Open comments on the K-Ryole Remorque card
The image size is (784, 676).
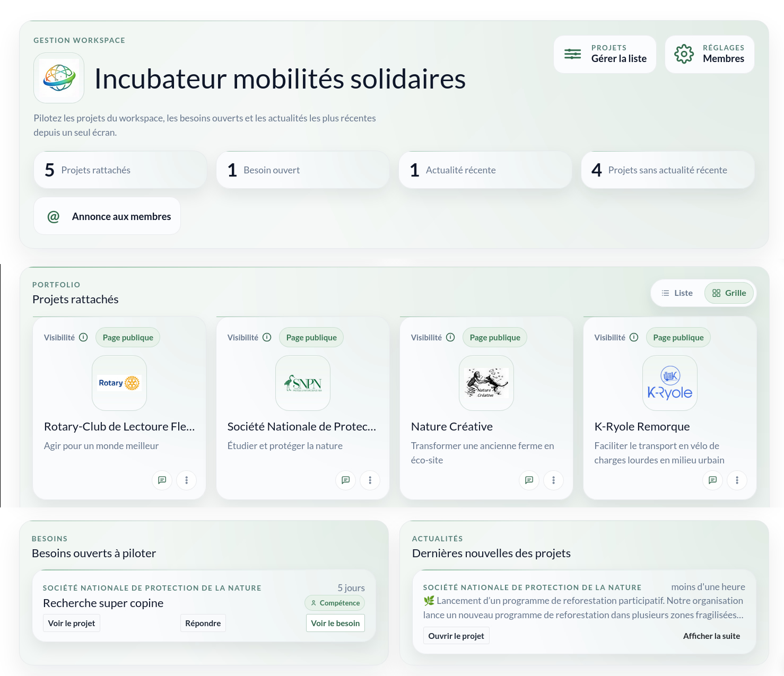712,480
